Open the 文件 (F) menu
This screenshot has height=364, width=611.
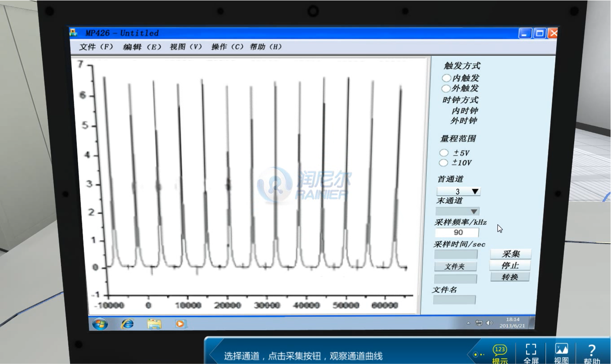[x=96, y=47]
